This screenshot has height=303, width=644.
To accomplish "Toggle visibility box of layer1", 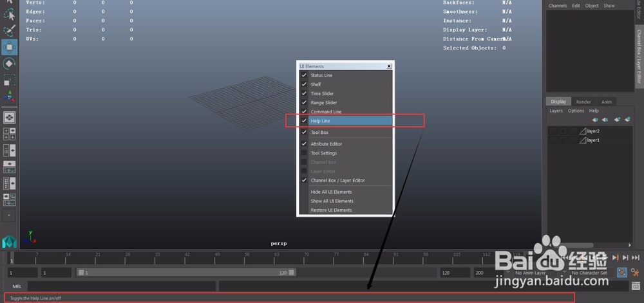I will pyautogui.click(x=554, y=140).
